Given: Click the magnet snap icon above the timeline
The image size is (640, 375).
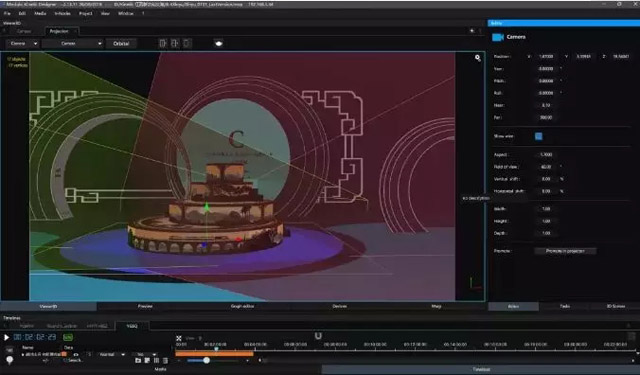Looking at the screenshot, I should click(318, 336).
